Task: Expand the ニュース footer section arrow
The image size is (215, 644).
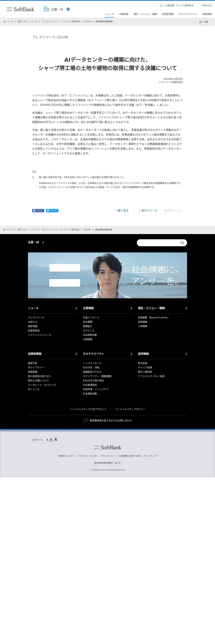Action: [x=76, y=308]
